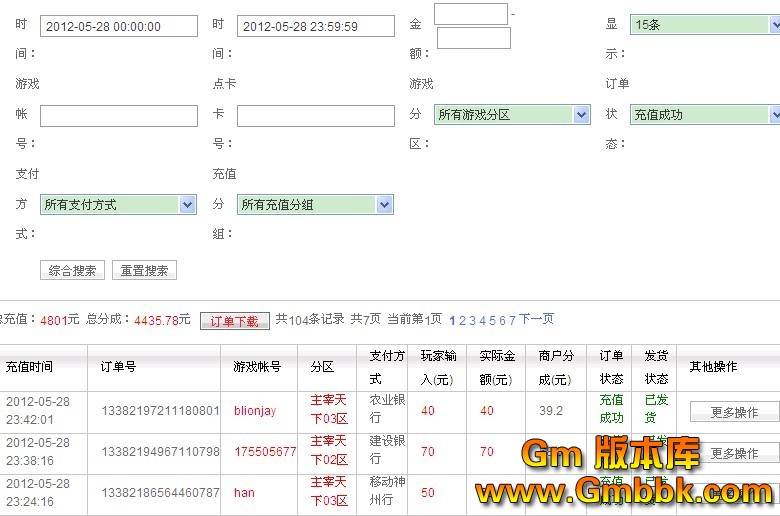
Task: Open game account link blionjay
Action: (255, 411)
